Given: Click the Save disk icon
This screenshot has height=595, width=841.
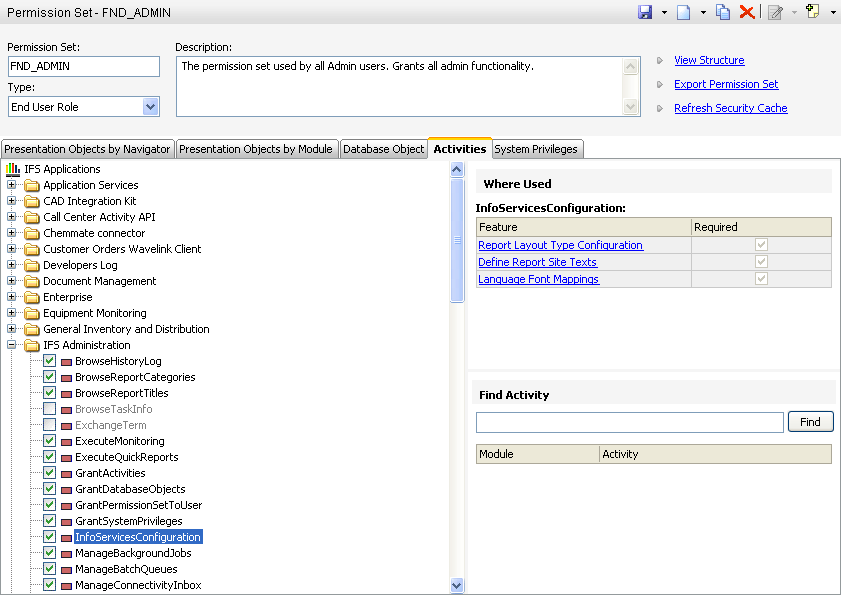Looking at the screenshot, I should (x=646, y=12).
